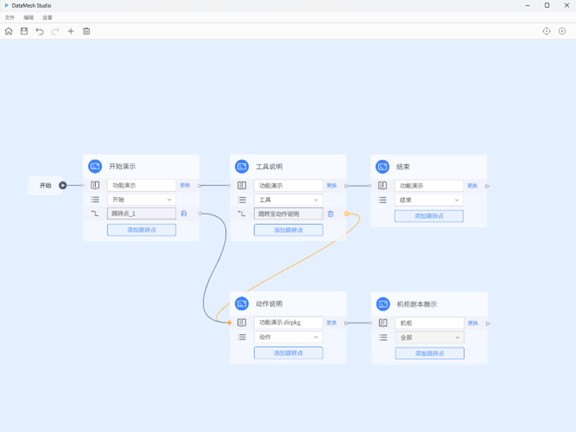Click 更换 link in 机柜剧本展示 node
The width and height of the screenshot is (576, 432).
[x=473, y=323]
